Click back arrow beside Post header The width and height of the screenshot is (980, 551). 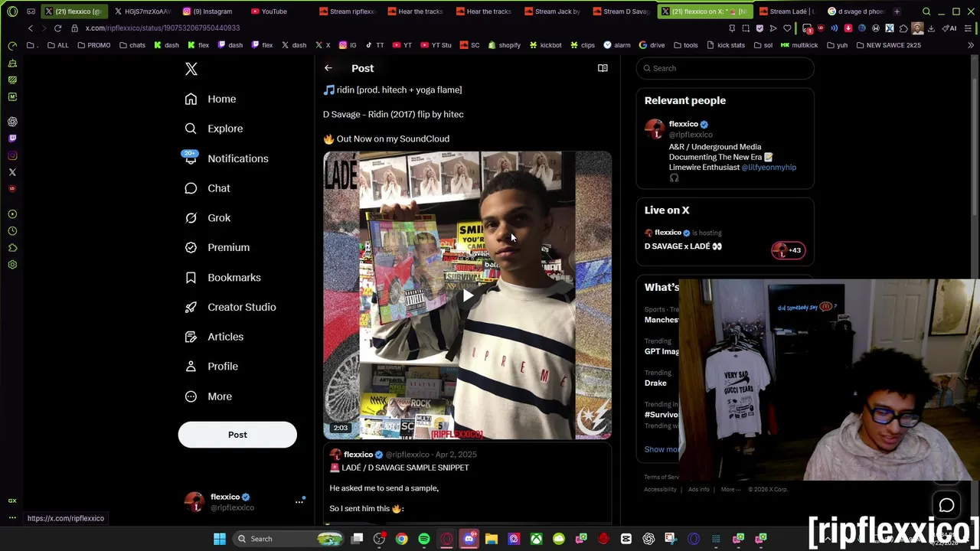point(328,68)
